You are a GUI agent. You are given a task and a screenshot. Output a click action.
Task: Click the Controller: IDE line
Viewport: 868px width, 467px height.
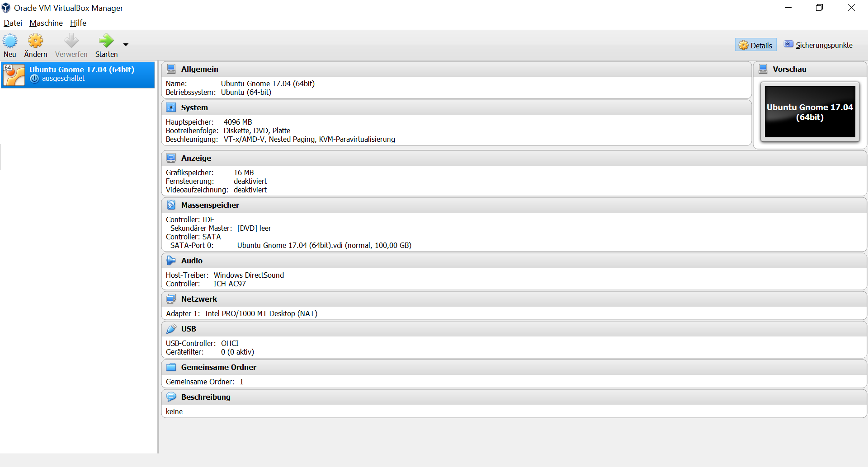[190, 219]
